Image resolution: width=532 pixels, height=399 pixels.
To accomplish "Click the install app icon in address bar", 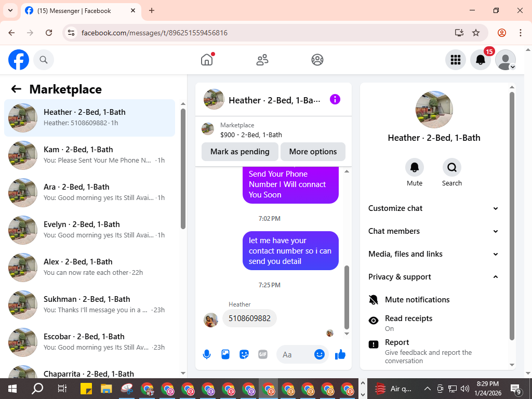I will pos(459,33).
